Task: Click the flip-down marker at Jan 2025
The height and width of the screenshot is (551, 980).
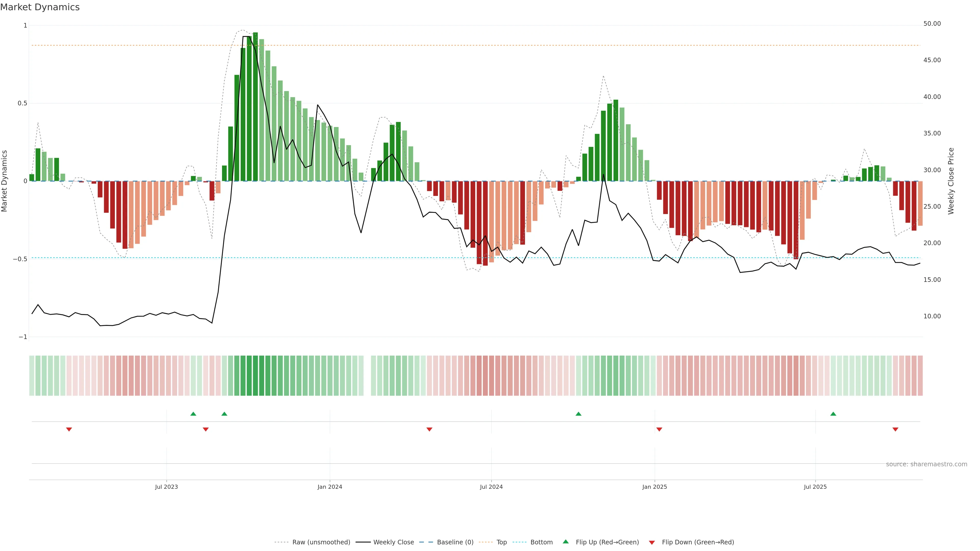Action: click(659, 429)
